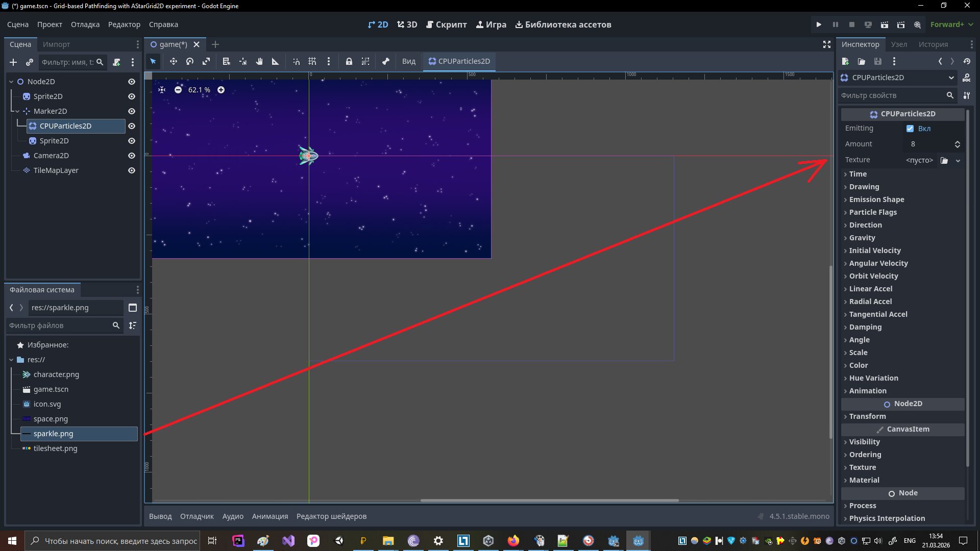Uncheck the Emitting checkbox
980x551 pixels.
click(x=910, y=129)
